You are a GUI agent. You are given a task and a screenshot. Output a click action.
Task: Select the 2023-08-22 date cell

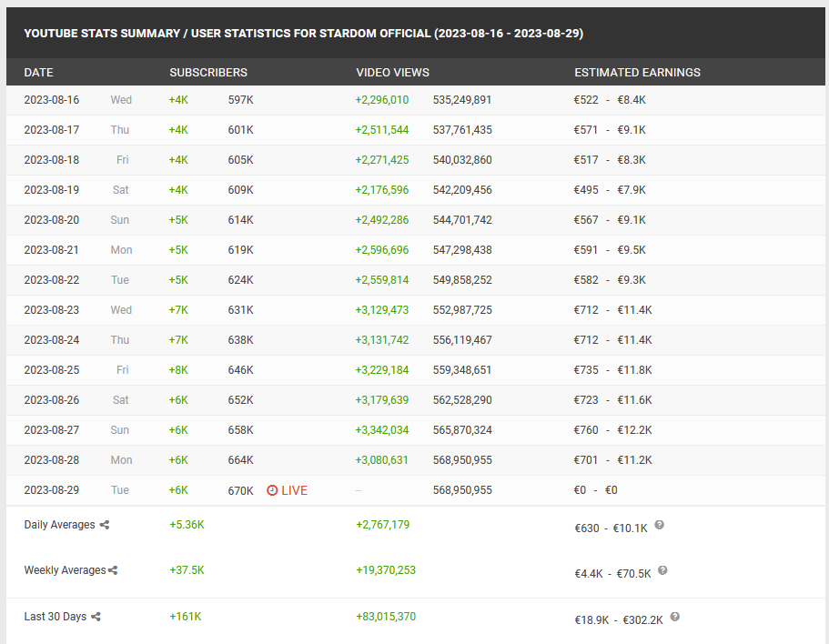[51, 280]
